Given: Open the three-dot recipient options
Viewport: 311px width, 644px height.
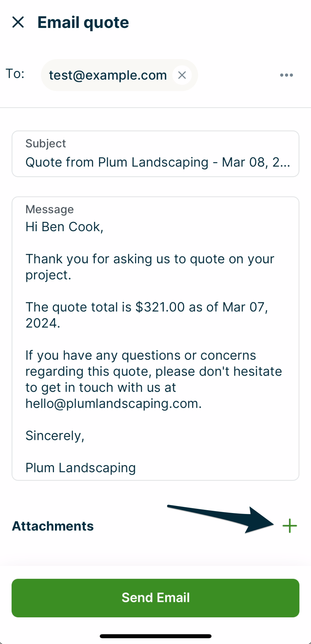Looking at the screenshot, I should coord(286,75).
